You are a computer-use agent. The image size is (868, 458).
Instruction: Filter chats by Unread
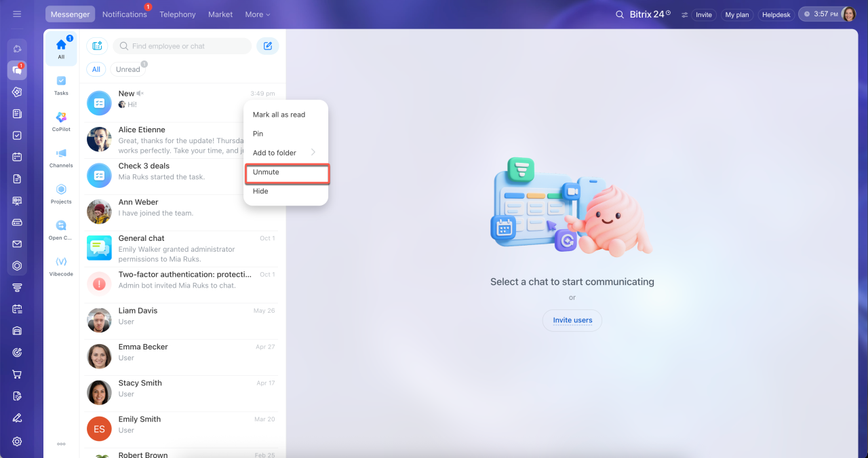(127, 69)
